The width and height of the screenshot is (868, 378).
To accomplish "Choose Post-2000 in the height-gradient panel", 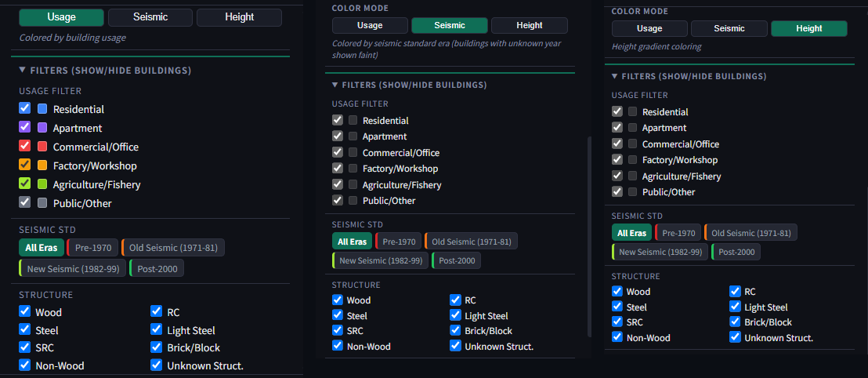I will tap(736, 252).
